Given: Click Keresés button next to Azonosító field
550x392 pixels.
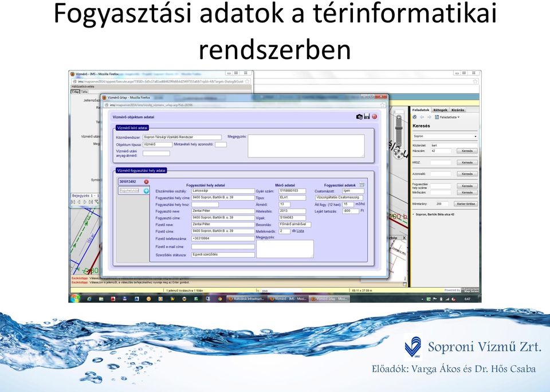Looking at the screenshot, I should pos(467,174).
